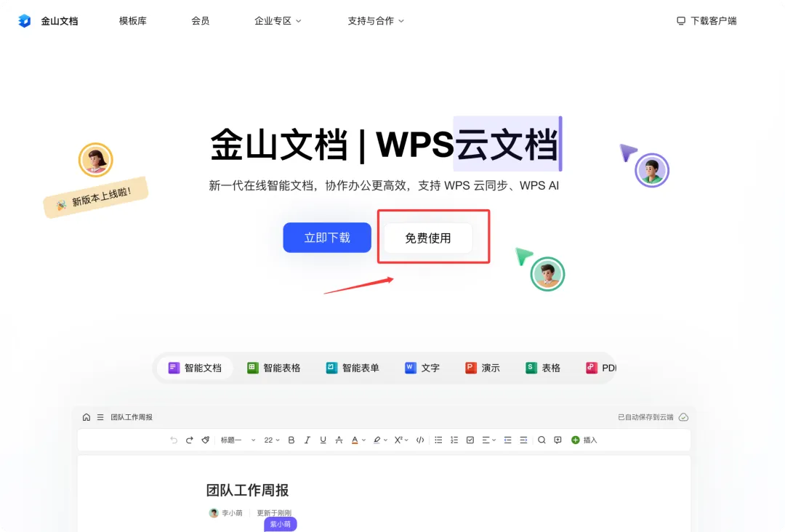Click the text alignment icon
785x532 pixels.
[486, 440]
